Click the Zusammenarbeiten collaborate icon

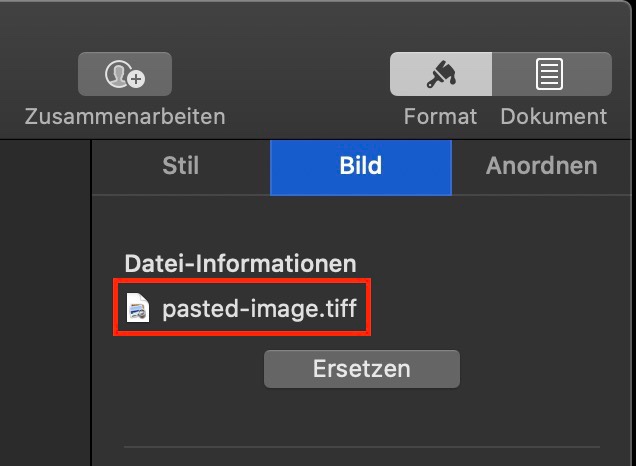[x=124, y=74]
